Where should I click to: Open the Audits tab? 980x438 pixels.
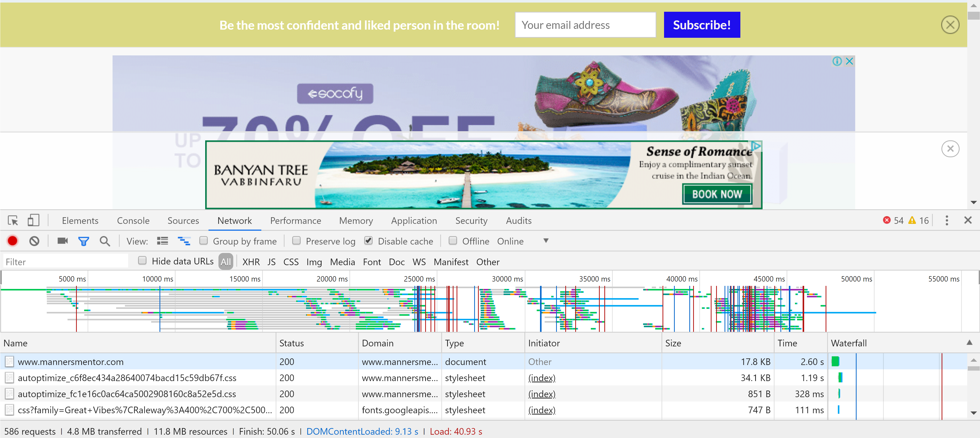[519, 221]
